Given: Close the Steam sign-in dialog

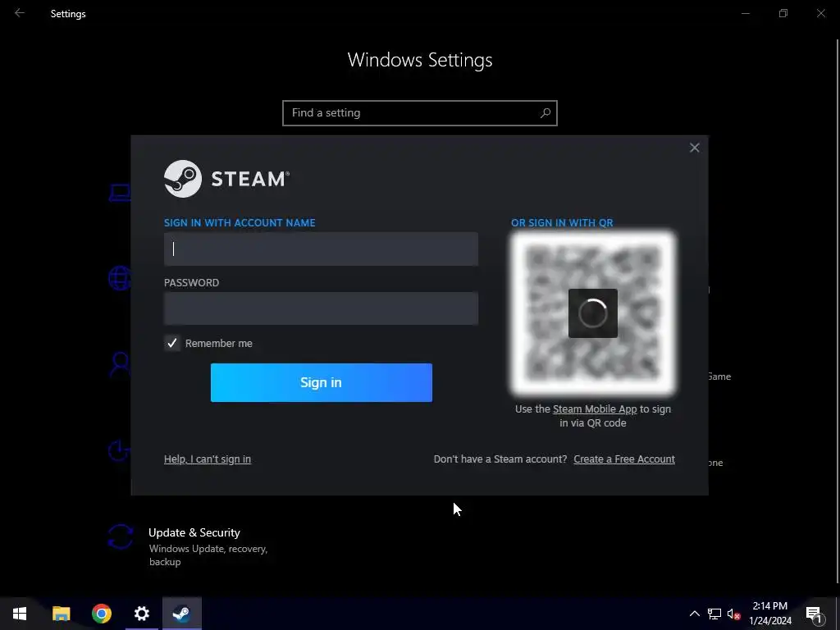Looking at the screenshot, I should (694, 148).
